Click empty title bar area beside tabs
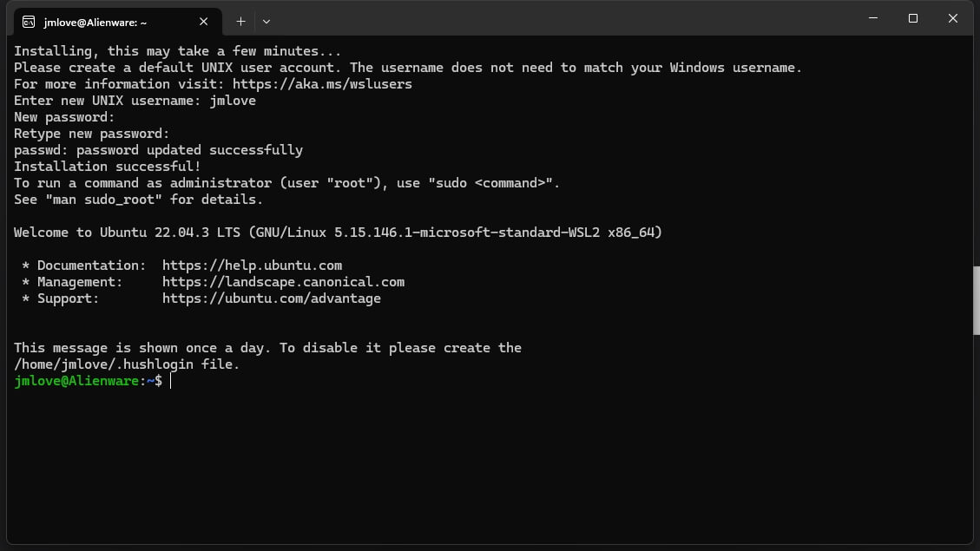Viewport: 980px width, 551px height. [564, 19]
